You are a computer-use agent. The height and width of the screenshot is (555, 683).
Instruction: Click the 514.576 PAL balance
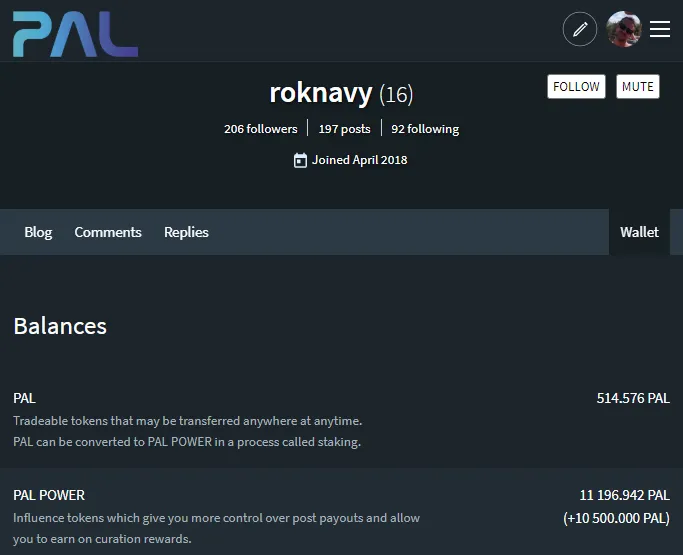pyautogui.click(x=633, y=398)
